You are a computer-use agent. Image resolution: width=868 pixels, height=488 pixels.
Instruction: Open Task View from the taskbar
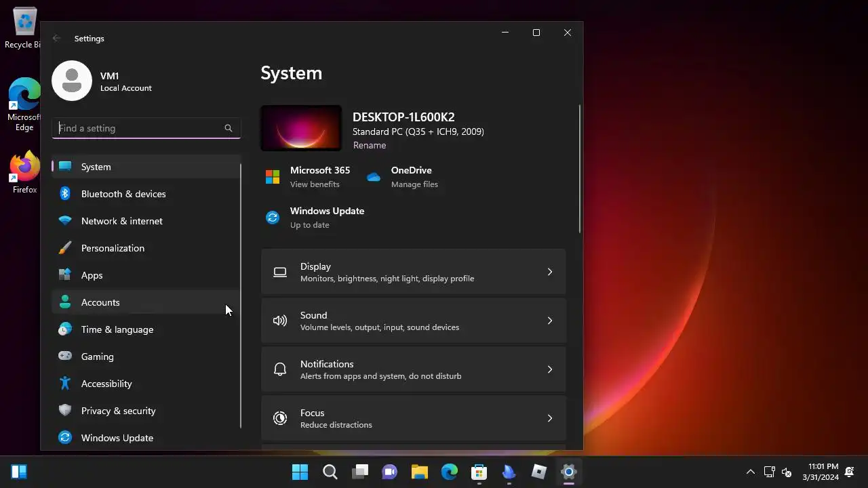(x=360, y=472)
